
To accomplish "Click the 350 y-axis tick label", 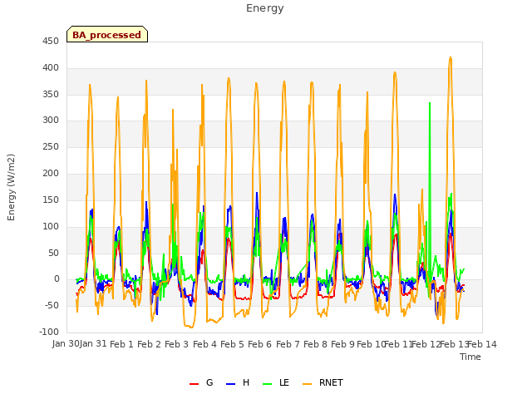I will (51, 94).
